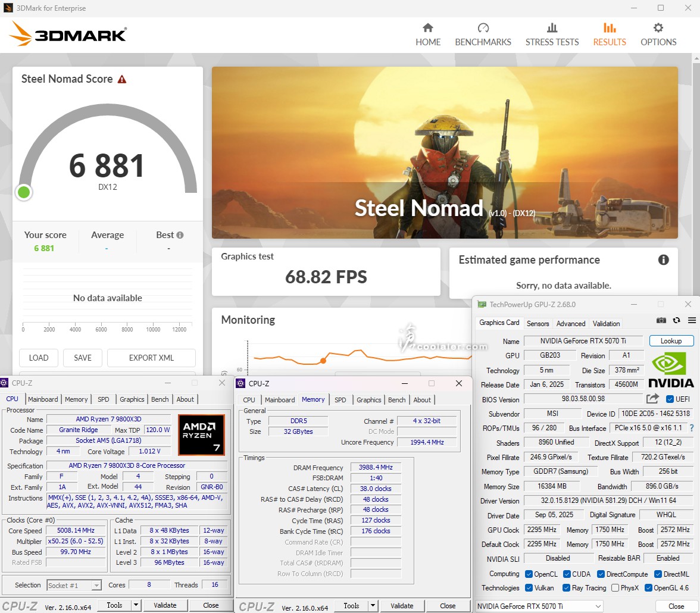Click Tools button in CPU-Z CPU window
The image size is (700, 613).
[x=114, y=605]
